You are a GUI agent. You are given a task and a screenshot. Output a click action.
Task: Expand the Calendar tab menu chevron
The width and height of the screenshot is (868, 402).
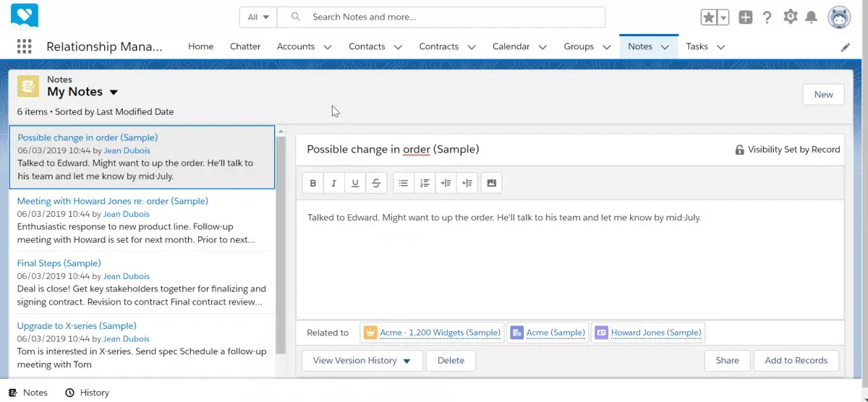click(x=542, y=47)
